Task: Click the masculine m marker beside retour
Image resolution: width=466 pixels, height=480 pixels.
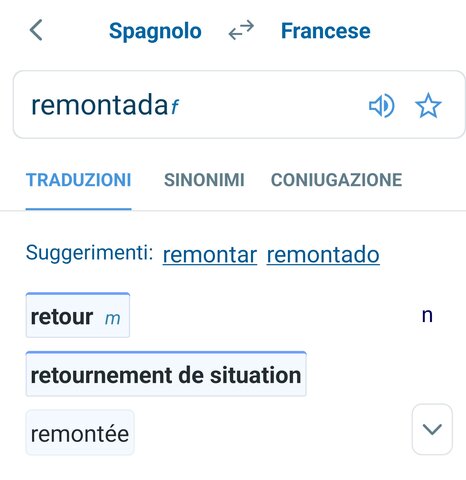Action: pos(112,319)
